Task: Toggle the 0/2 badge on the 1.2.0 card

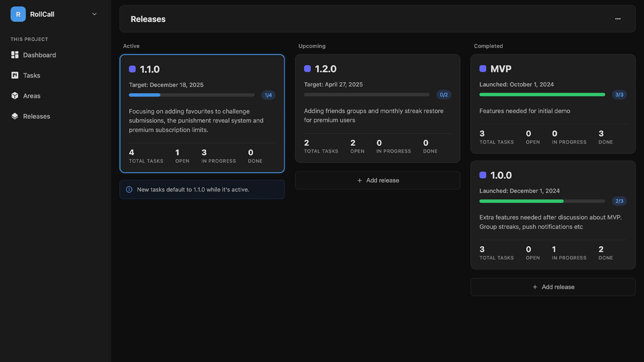Action: [x=444, y=94]
